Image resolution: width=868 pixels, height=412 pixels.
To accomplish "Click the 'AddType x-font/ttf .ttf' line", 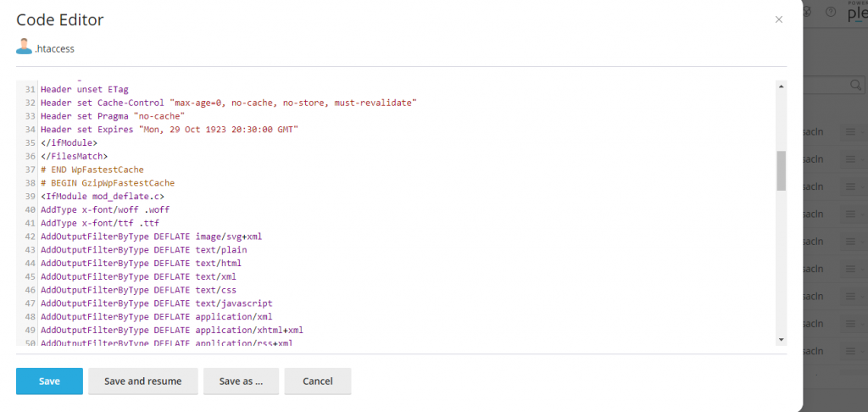I will pos(100,223).
